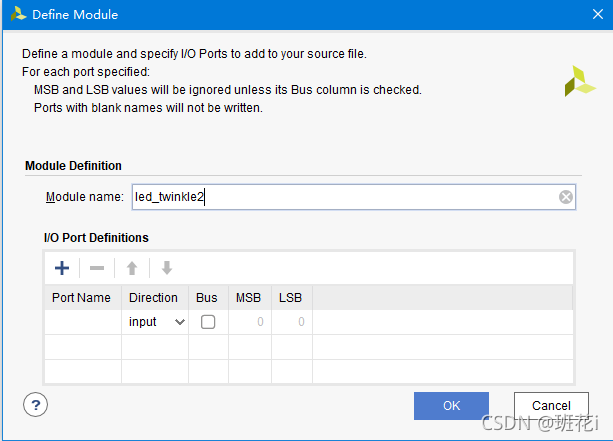This screenshot has height=441, width=613.
Task: Move port down with down arrow
Action: (x=167, y=268)
